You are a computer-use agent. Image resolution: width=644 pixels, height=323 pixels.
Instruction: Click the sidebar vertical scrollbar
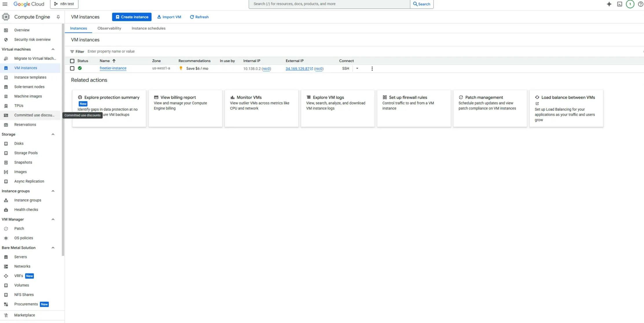63,140
